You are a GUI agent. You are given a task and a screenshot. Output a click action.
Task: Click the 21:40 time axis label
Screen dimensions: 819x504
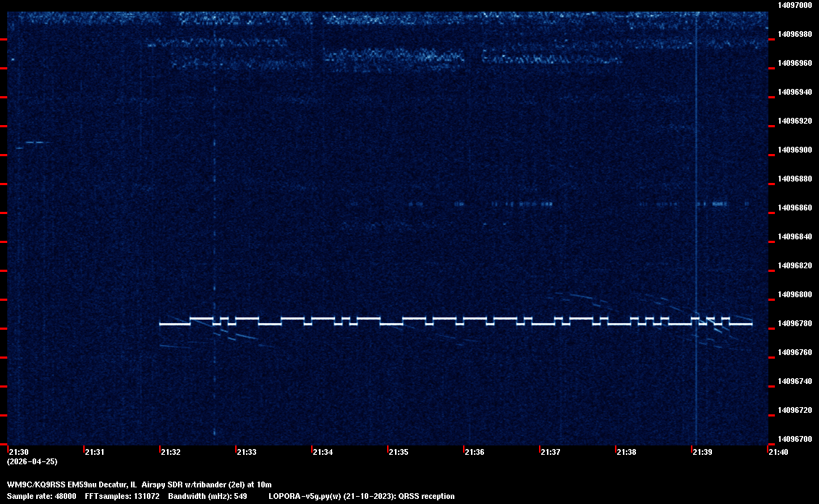(778, 453)
